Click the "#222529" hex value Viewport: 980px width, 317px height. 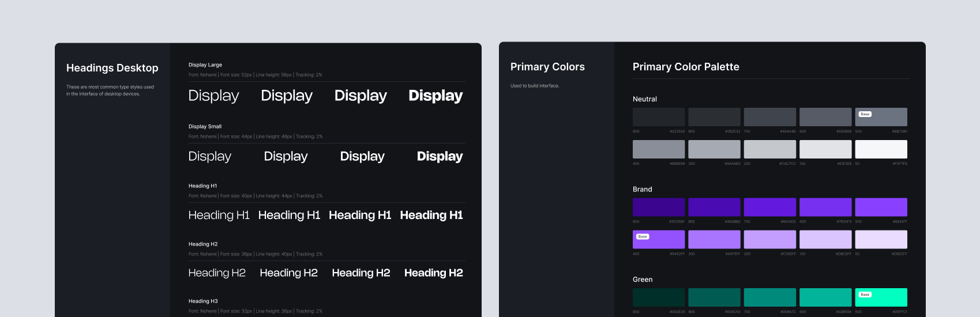[677, 131]
